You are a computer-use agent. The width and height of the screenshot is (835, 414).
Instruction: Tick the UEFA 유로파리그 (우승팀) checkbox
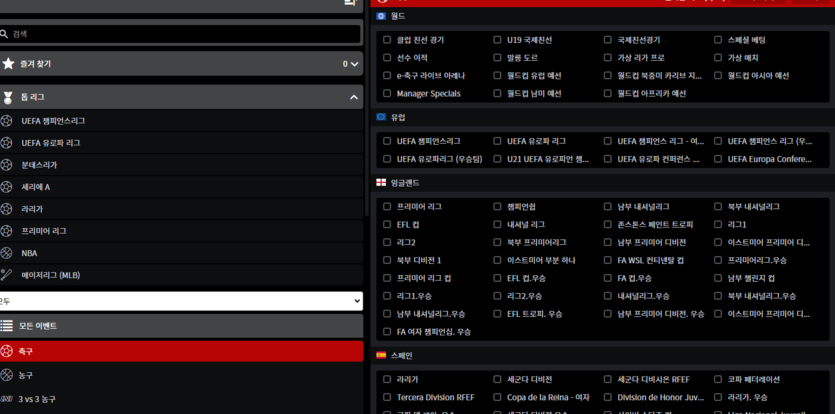click(387, 159)
